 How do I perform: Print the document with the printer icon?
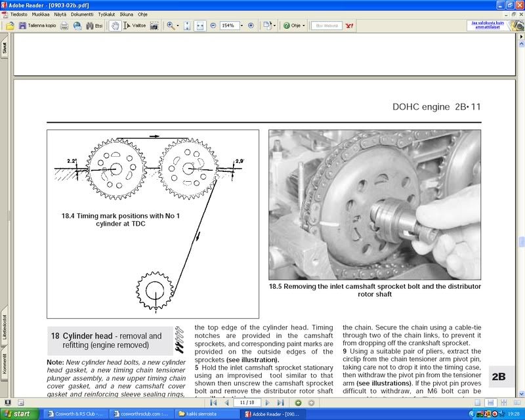[x=64, y=26]
